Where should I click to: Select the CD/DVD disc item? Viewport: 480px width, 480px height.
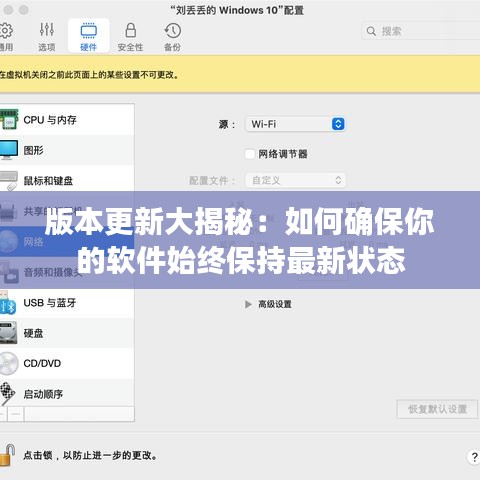(x=9, y=363)
